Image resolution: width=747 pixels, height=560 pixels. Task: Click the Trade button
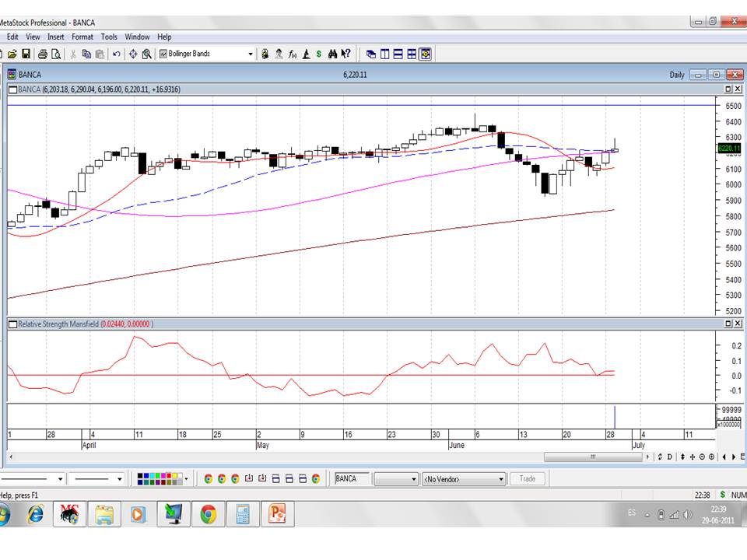(x=528, y=478)
